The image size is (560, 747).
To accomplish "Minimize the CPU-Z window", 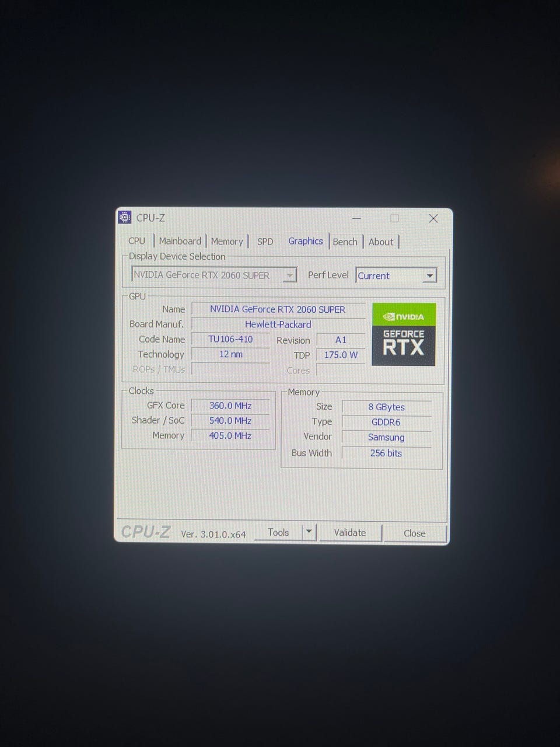I will tap(356, 218).
